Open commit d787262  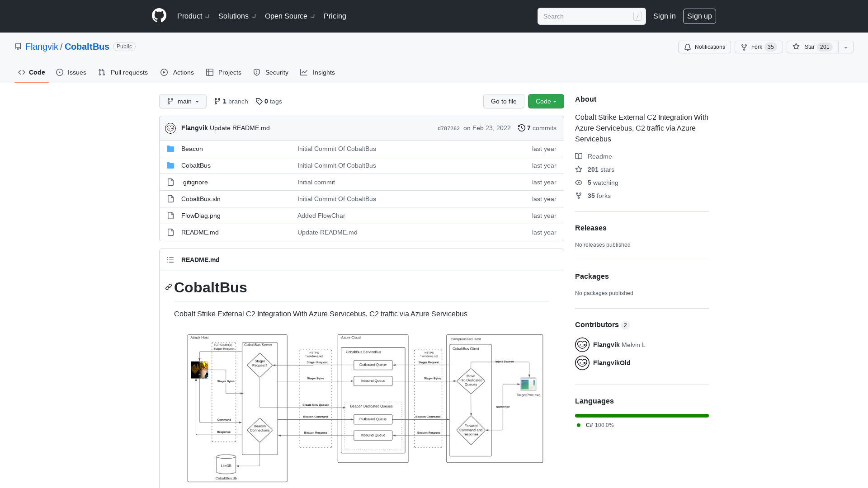point(448,128)
